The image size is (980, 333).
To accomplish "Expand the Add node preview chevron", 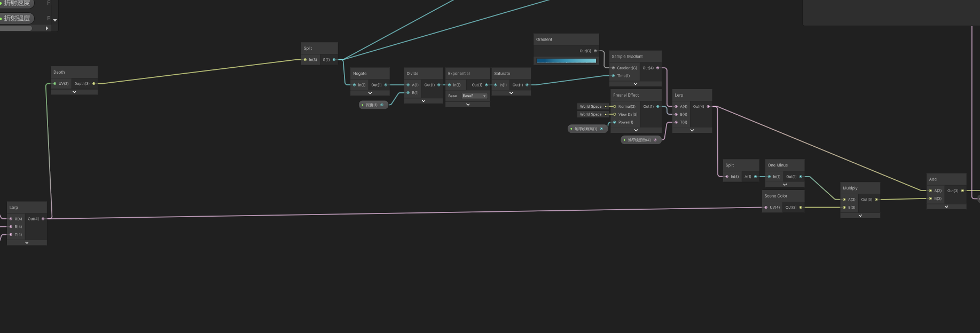I will 946,207.
